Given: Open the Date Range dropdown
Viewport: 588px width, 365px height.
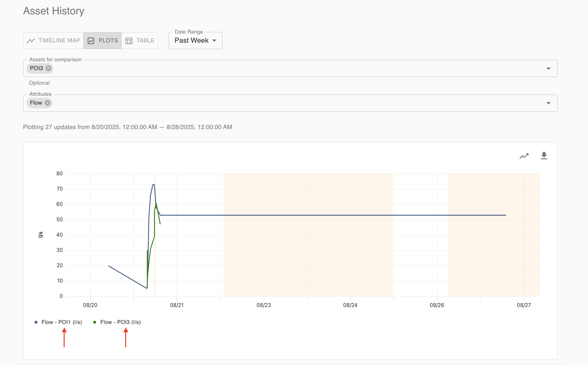Looking at the screenshot, I should tap(195, 40).
